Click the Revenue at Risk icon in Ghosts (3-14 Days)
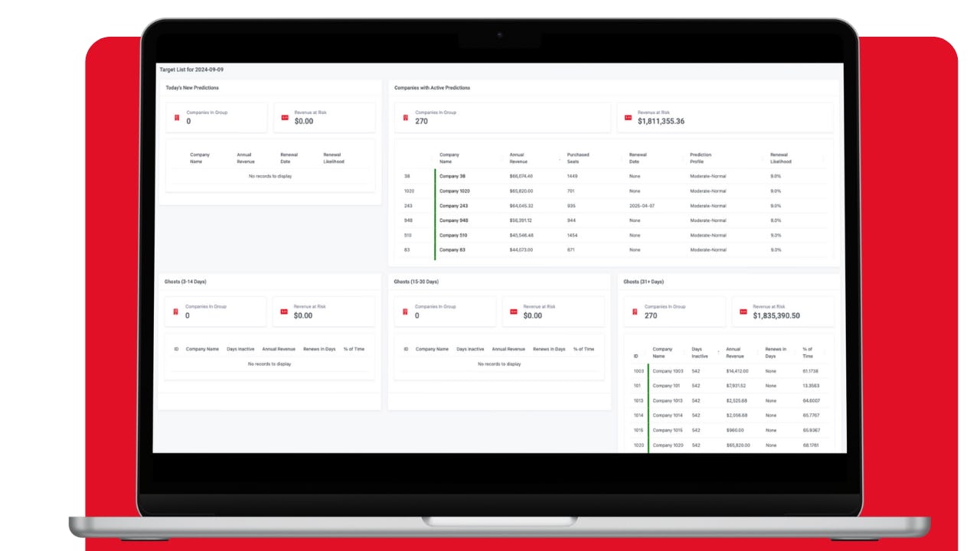This screenshot has width=980, height=551. click(283, 311)
